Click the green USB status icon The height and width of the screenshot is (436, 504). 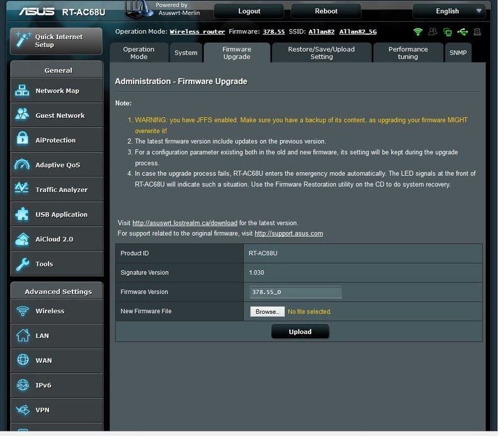(x=462, y=32)
